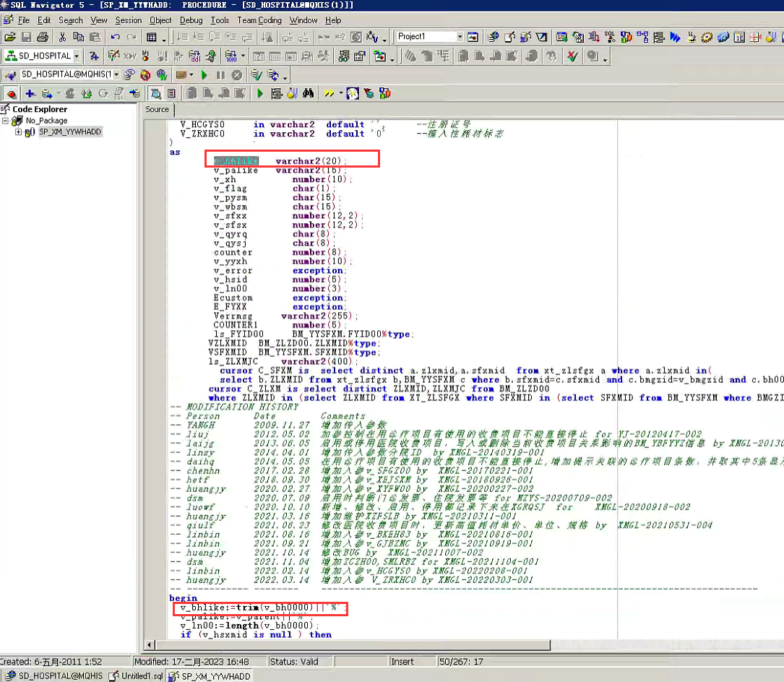Open the Project1 combo box

[460, 37]
